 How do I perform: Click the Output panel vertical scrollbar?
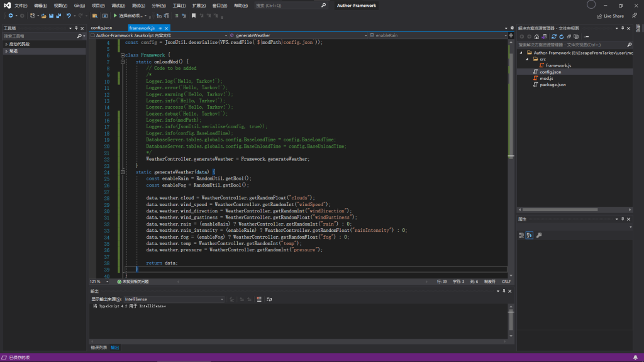511,321
